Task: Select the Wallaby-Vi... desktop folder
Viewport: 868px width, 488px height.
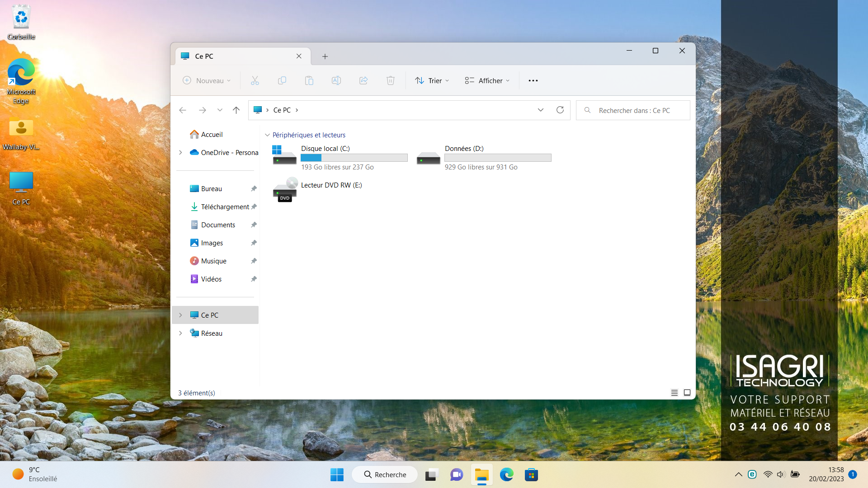Action: [21, 134]
